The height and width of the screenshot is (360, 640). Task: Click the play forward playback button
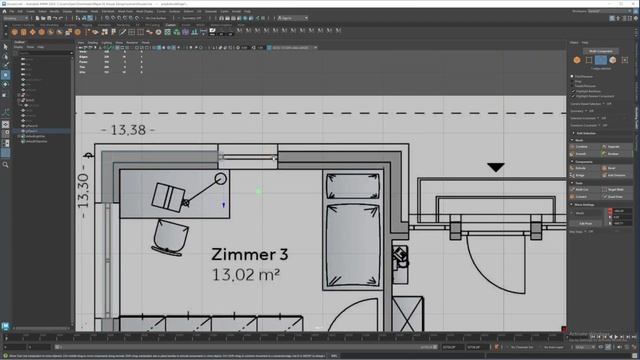[616, 337]
